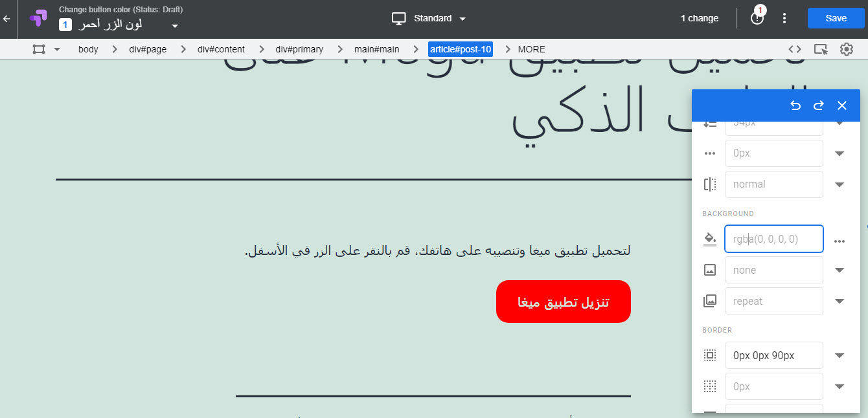Select main#main in the breadcrumb
Image resolution: width=868 pixels, height=418 pixels.
(377, 49)
